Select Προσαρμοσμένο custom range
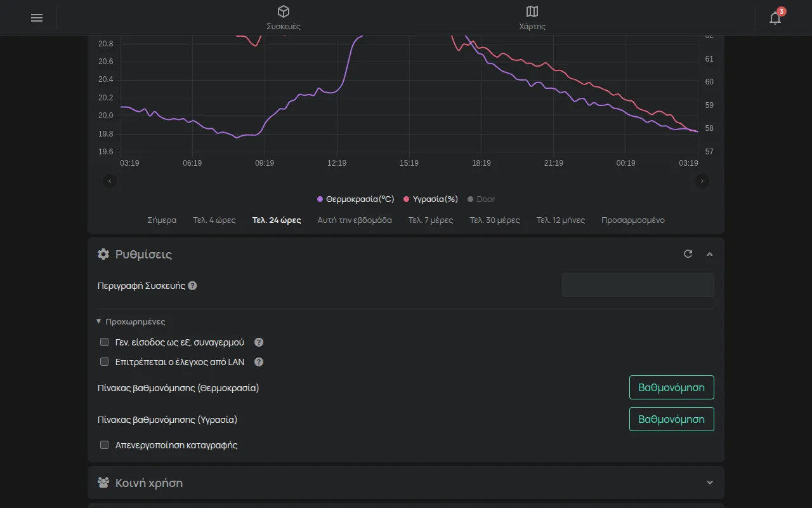 pyautogui.click(x=633, y=220)
